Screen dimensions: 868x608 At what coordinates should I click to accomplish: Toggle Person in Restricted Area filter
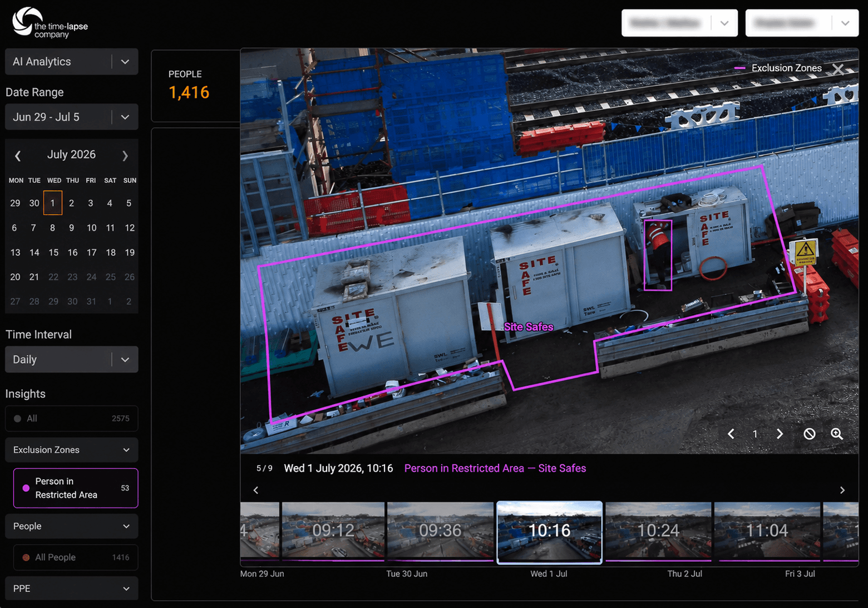point(76,488)
